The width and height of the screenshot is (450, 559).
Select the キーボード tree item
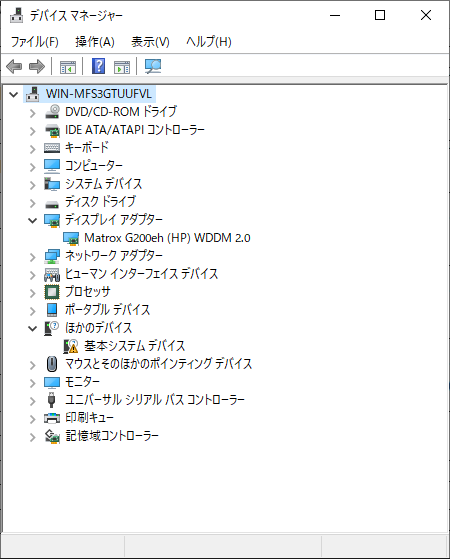[87, 148]
